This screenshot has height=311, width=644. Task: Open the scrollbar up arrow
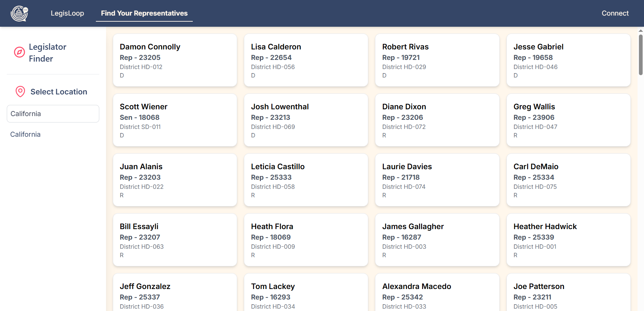[x=641, y=30]
